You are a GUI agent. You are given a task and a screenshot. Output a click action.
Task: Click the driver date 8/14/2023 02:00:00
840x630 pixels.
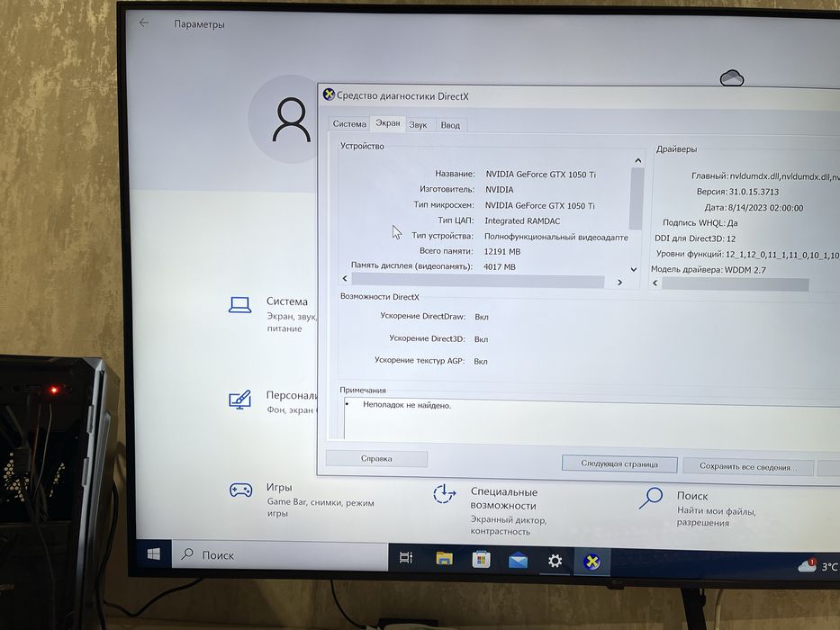click(x=765, y=208)
